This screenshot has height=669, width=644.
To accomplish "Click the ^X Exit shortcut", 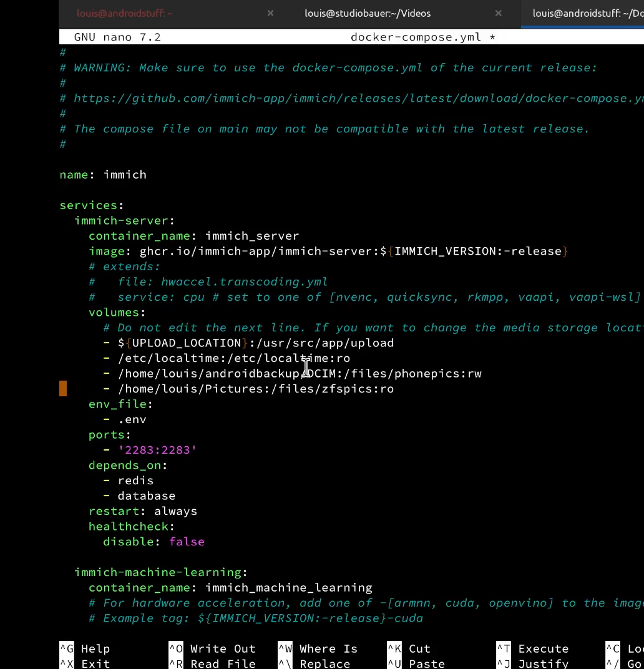I will (85, 663).
